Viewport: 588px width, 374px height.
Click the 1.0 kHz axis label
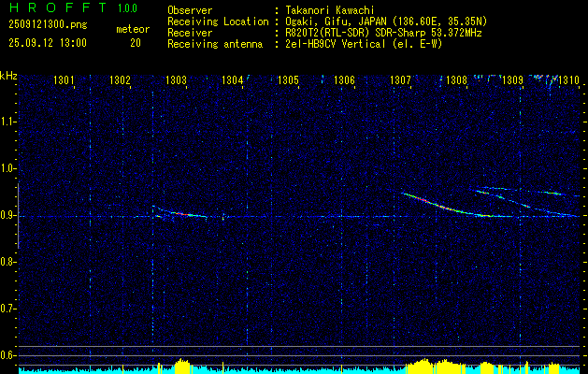pos(7,168)
